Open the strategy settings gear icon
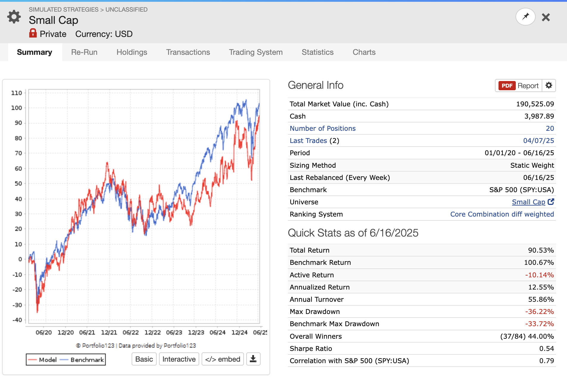This screenshot has height=392, width=567. [14, 17]
